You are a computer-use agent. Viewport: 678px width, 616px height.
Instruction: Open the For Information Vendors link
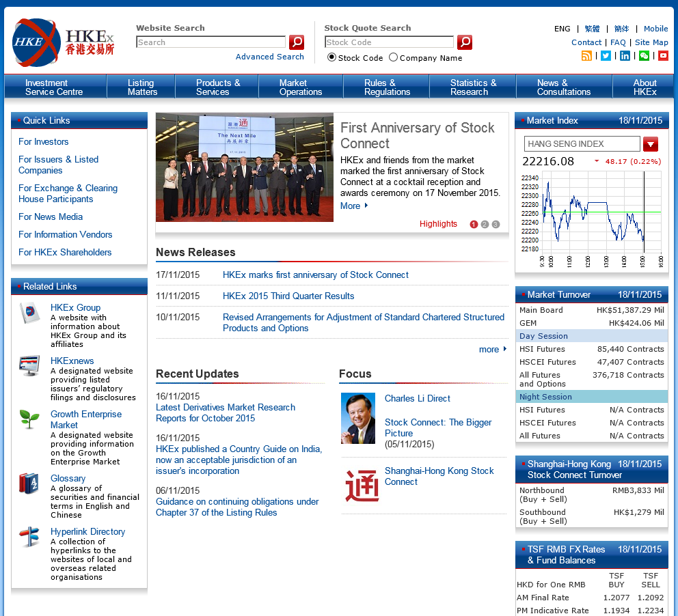pos(66,234)
